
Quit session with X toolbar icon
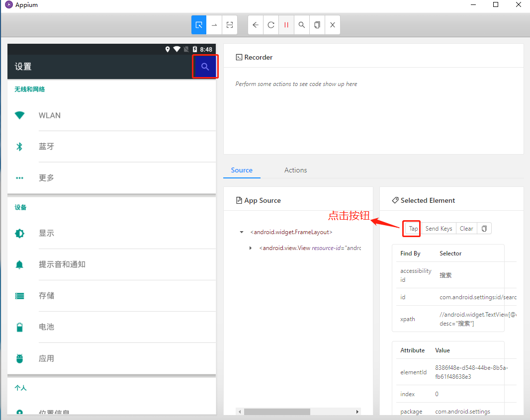333,25
